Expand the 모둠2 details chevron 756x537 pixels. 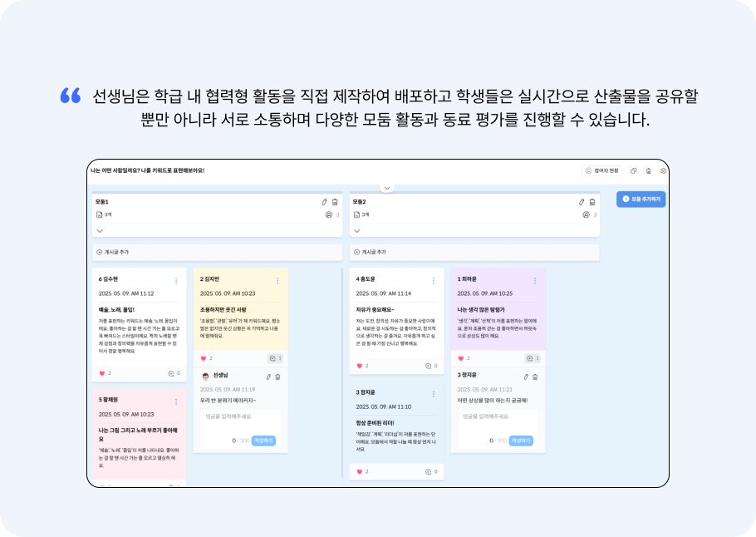[357, 231]
